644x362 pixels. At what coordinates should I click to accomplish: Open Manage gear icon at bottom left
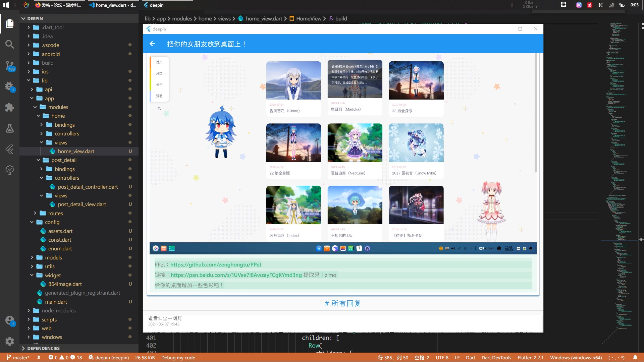click(x=10, y=341)
